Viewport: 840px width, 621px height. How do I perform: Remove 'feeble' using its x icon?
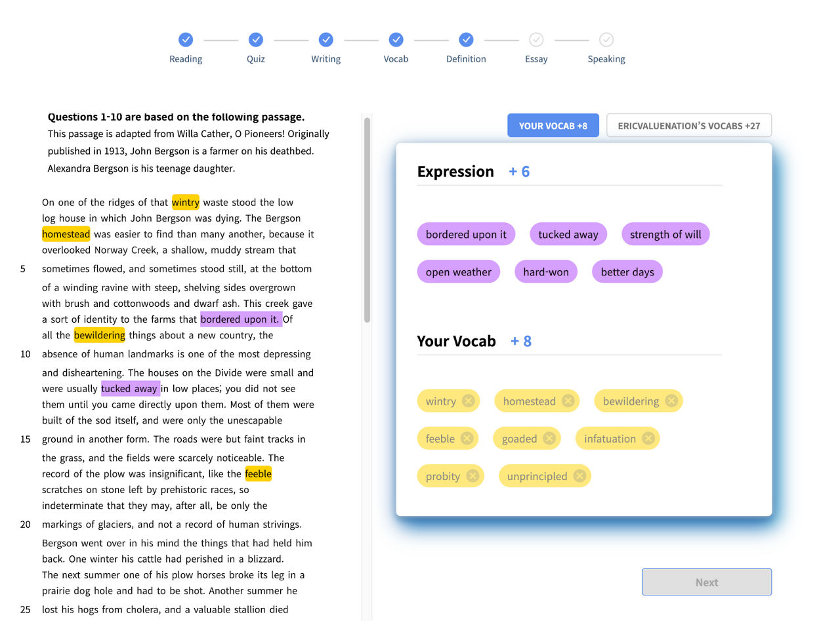tap(467, 438)
